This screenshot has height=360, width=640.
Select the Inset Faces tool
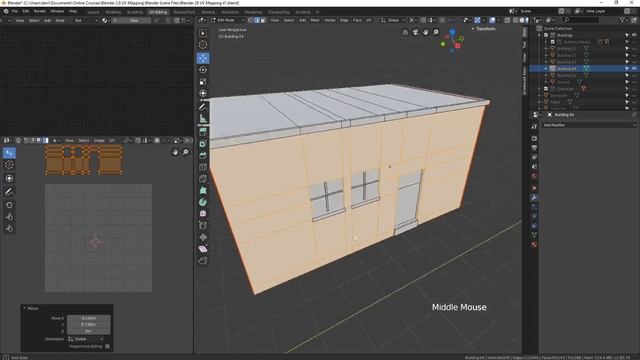click(x=203, y=144)
